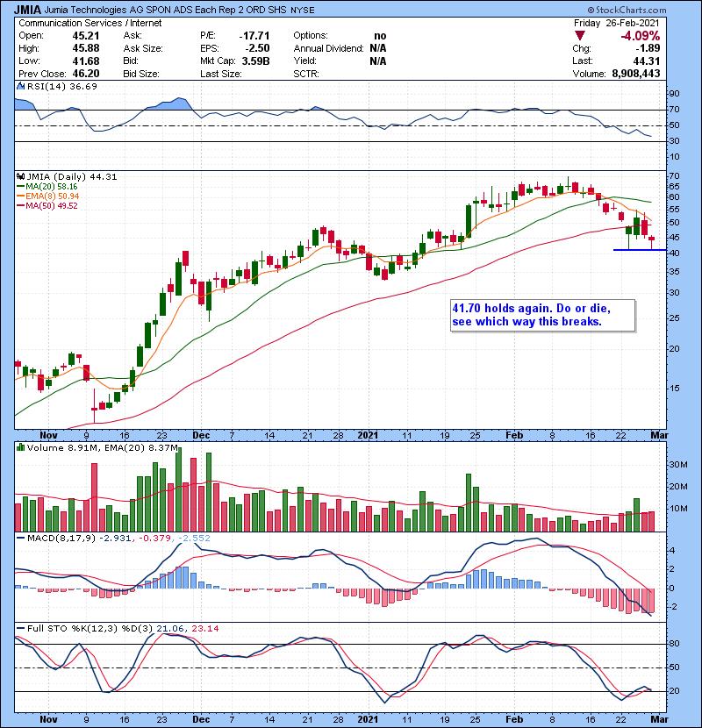
Task: Click the High value 45.88
Action: coord(86,48)
